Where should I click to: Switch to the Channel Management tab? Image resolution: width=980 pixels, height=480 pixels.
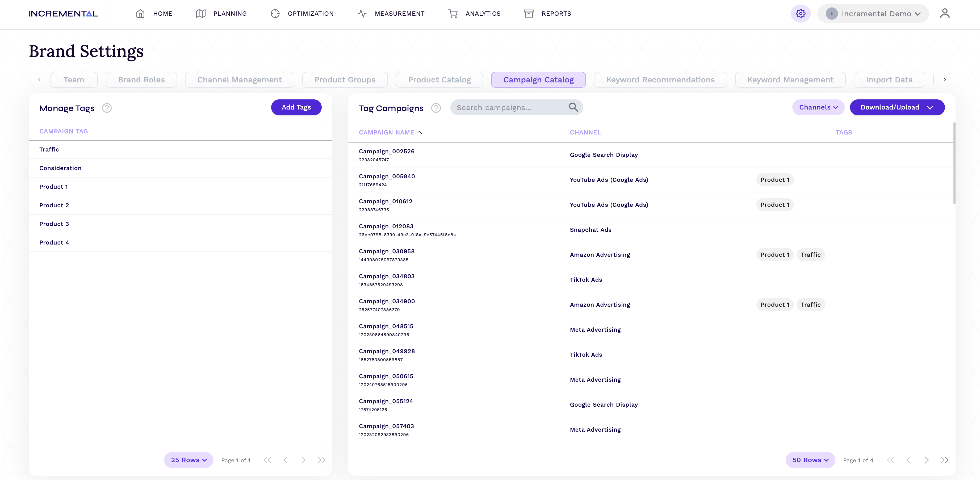point(240,80)
